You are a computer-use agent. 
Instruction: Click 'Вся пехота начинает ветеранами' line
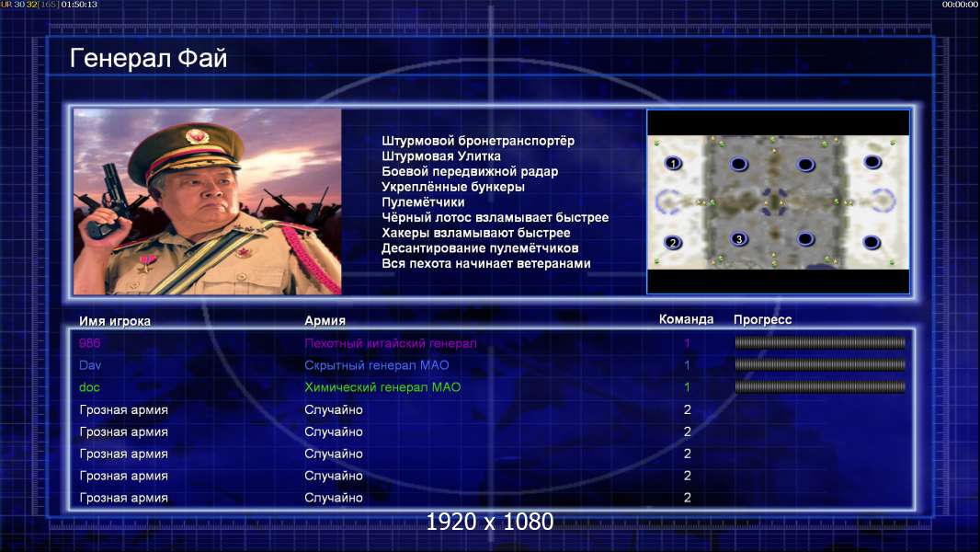point(486,263)
